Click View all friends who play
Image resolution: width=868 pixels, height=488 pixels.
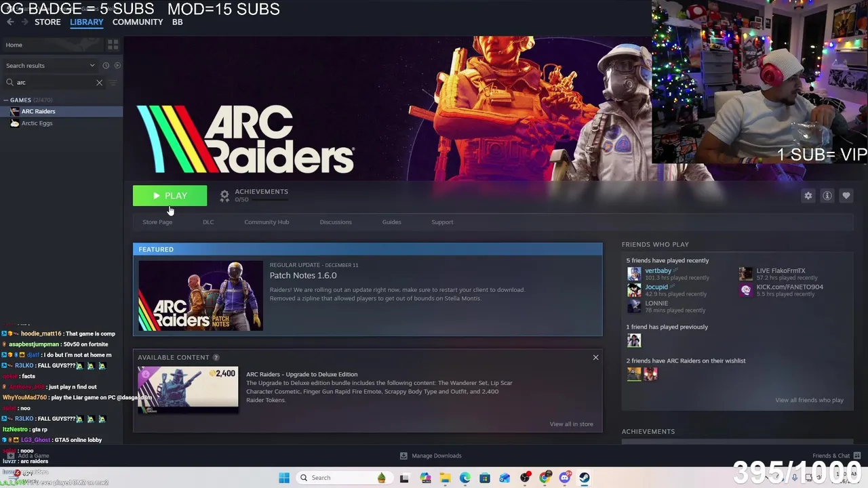tap(809, 400)
